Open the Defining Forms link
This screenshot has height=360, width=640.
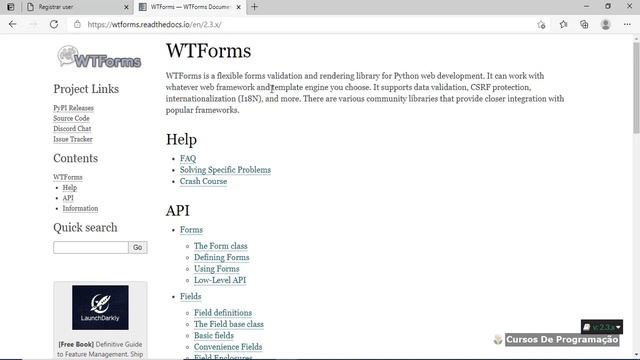(x=222, y=258)
